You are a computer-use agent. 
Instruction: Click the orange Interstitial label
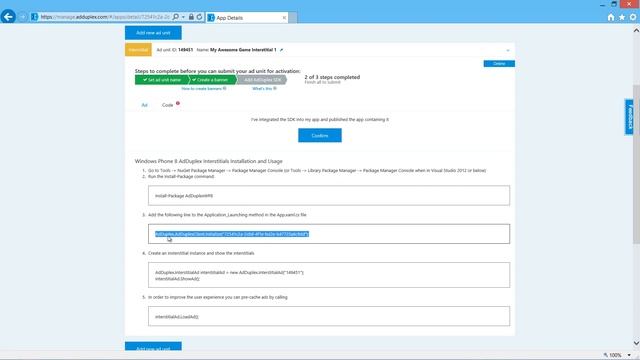coord(138,50)
